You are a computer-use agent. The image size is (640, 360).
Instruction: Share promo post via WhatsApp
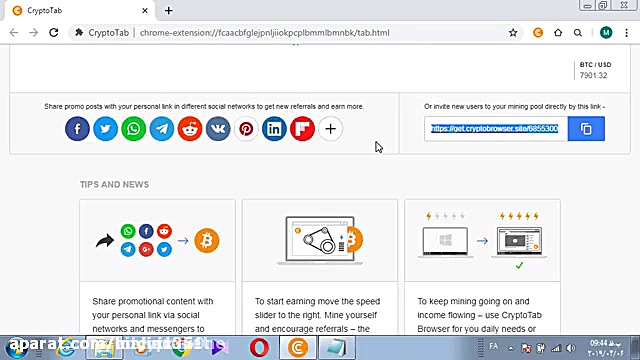pos(133,129)
